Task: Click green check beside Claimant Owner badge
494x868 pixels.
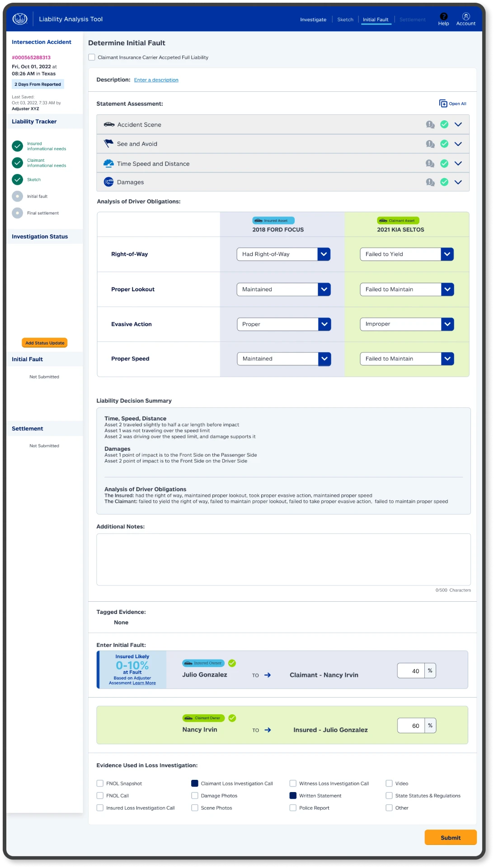Action: [232, 718]
